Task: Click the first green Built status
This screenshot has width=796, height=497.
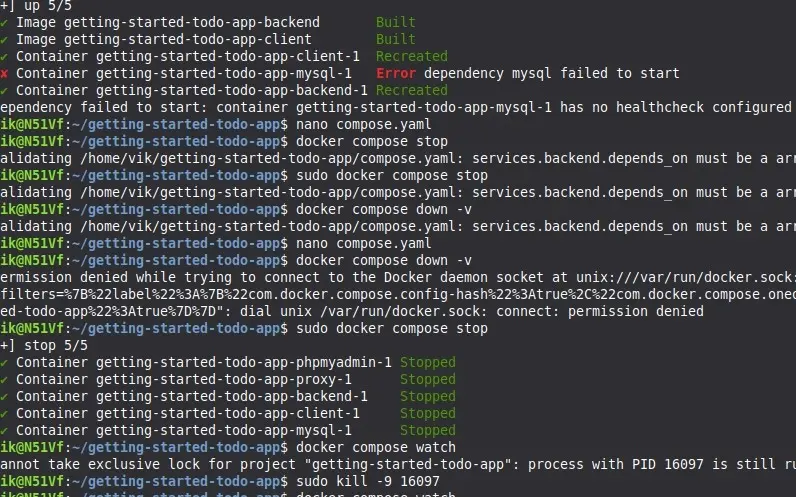Action: point(395,22)
